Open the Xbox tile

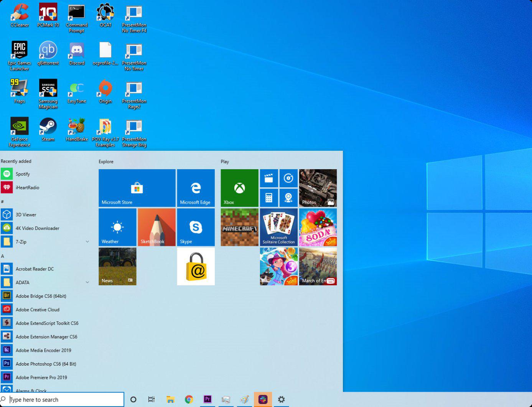239,188
